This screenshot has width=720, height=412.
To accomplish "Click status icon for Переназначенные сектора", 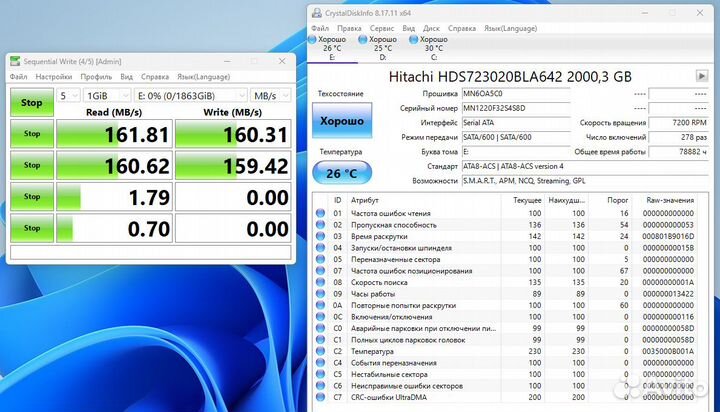I will [x=321, y=259].
